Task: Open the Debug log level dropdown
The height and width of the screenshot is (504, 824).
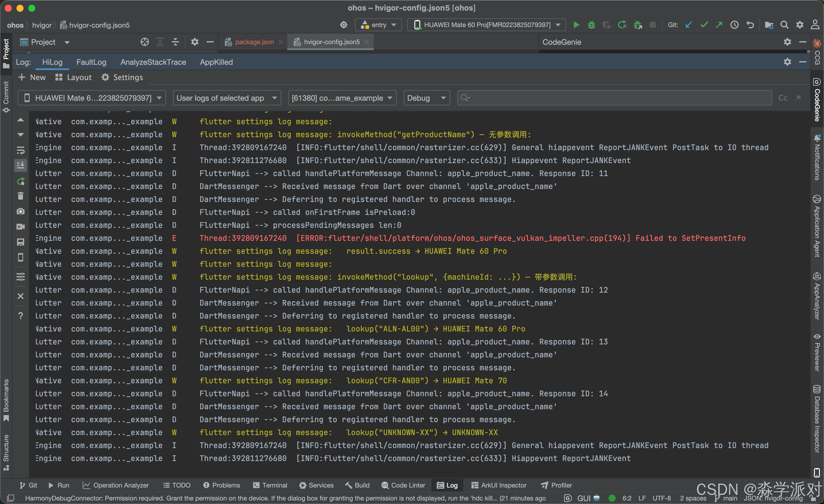Action: coord(426,98)
